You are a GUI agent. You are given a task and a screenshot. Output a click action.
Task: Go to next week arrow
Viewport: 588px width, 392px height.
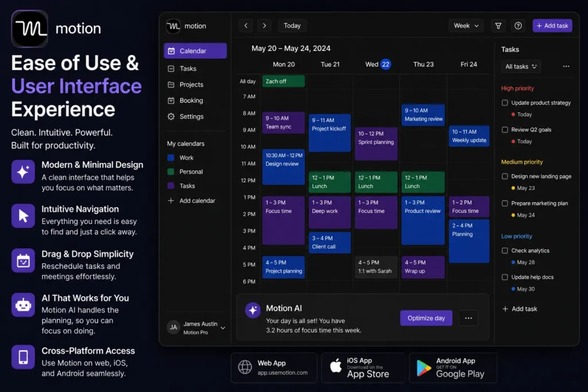pyautogui.click(x=264, y=25)
